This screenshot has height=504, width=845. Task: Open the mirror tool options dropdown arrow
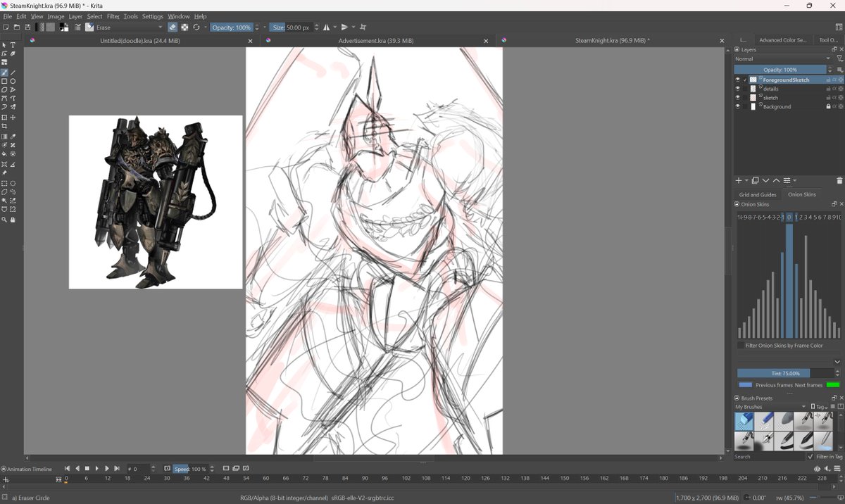coord(335,27)
